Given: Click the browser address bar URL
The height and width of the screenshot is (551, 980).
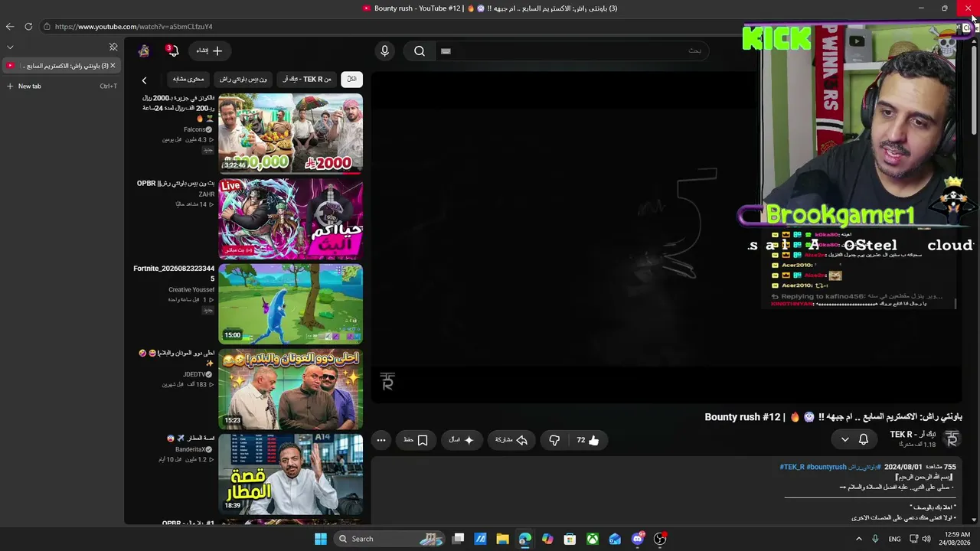Looking at the screenshot, I should [134, 27].
